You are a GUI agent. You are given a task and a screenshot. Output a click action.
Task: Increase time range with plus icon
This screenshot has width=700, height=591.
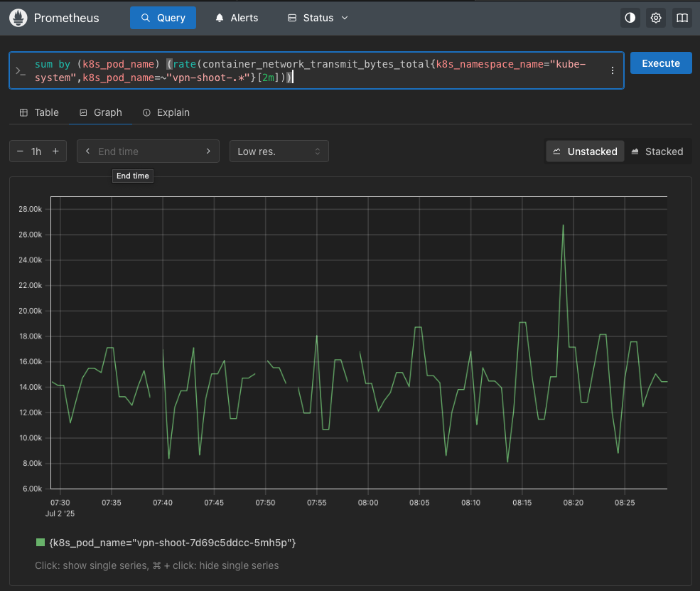pos(55,151)
